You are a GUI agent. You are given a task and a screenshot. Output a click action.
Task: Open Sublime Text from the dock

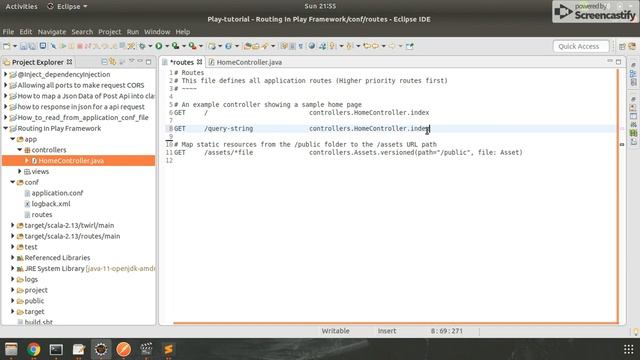click(169, 349)
